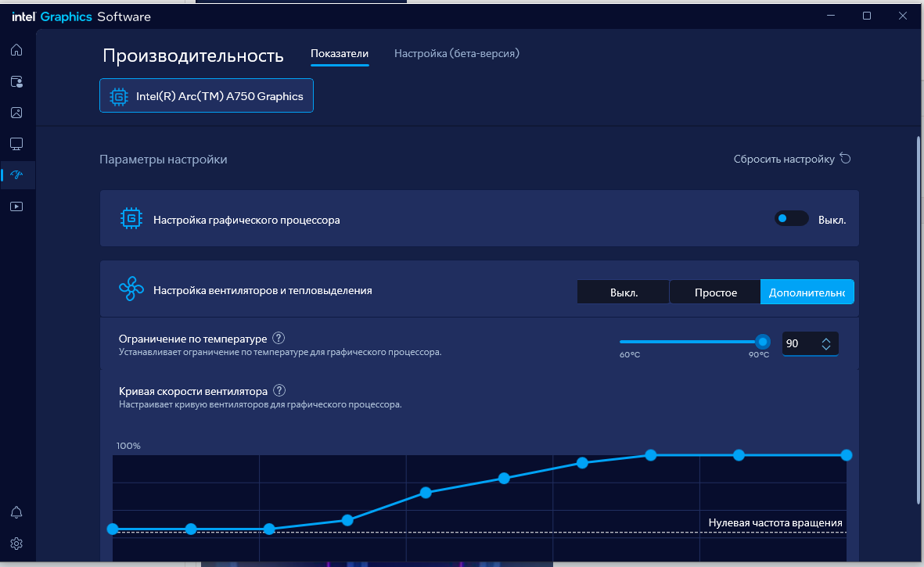
Task: Click the temperature limit slider handle
Action: (763, 342)
